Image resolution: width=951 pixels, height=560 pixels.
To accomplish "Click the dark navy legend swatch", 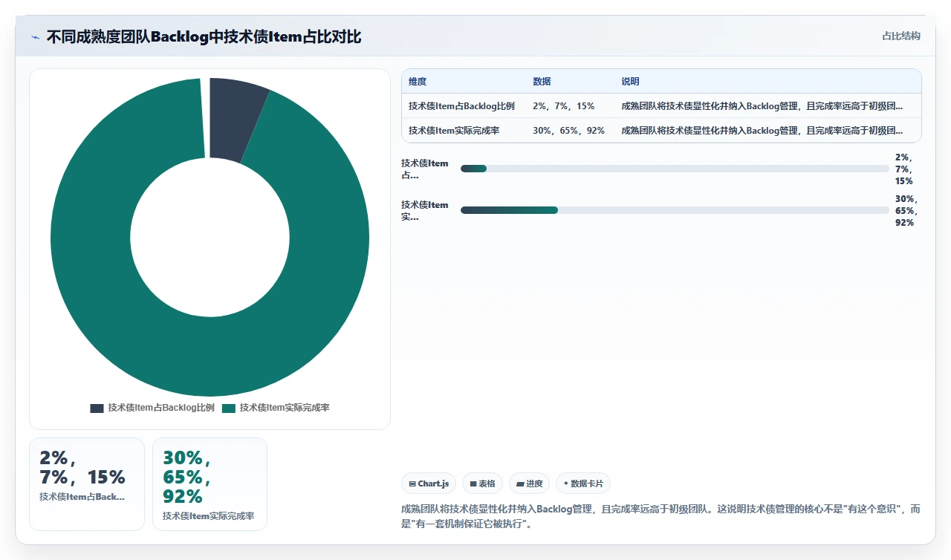I will coord(97,408).
